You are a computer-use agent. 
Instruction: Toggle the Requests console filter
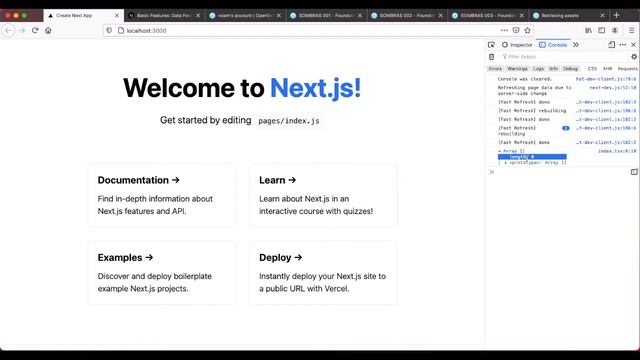627,69
